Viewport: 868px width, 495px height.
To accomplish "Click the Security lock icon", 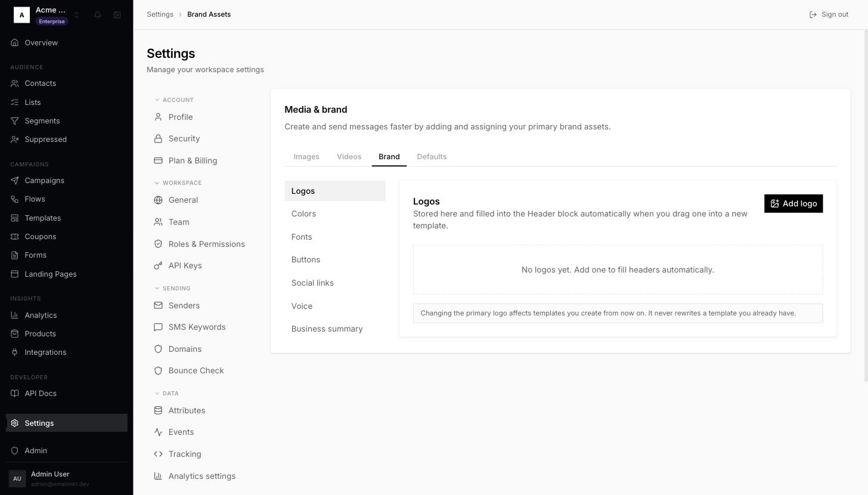I will point(158,139).
